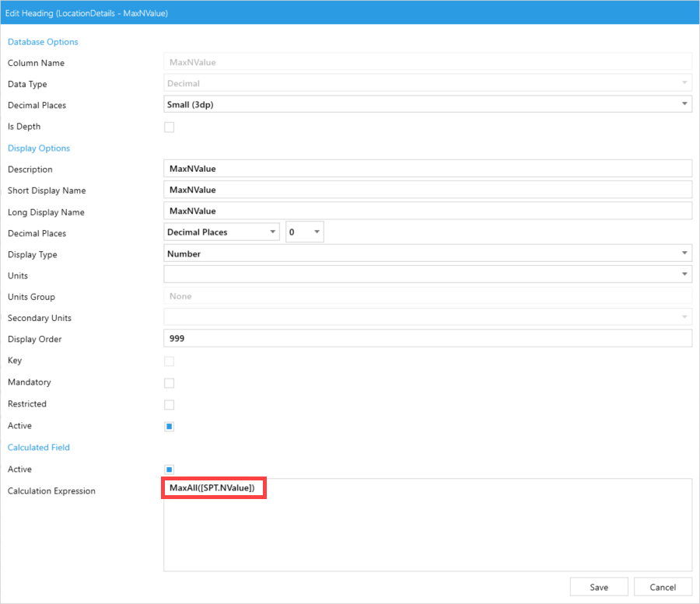700x604 pixels.
Task: Click the Cancel button
Action: (663, 587)
